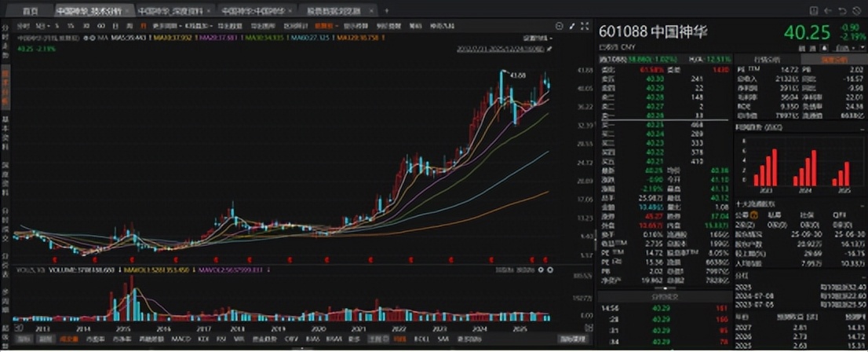Select the 行情分析 panel tab
868x352 pixels.
[x=767, y=59]
